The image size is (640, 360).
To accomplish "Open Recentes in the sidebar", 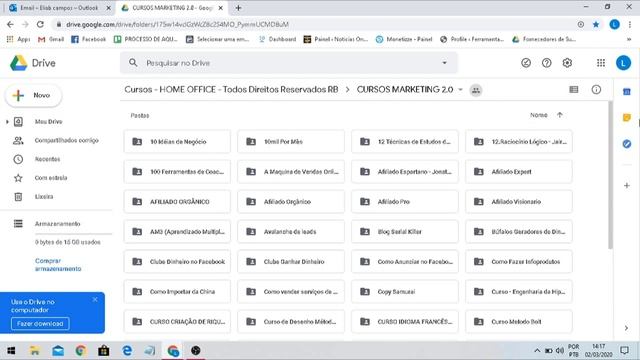I will (x=47, y=159).
